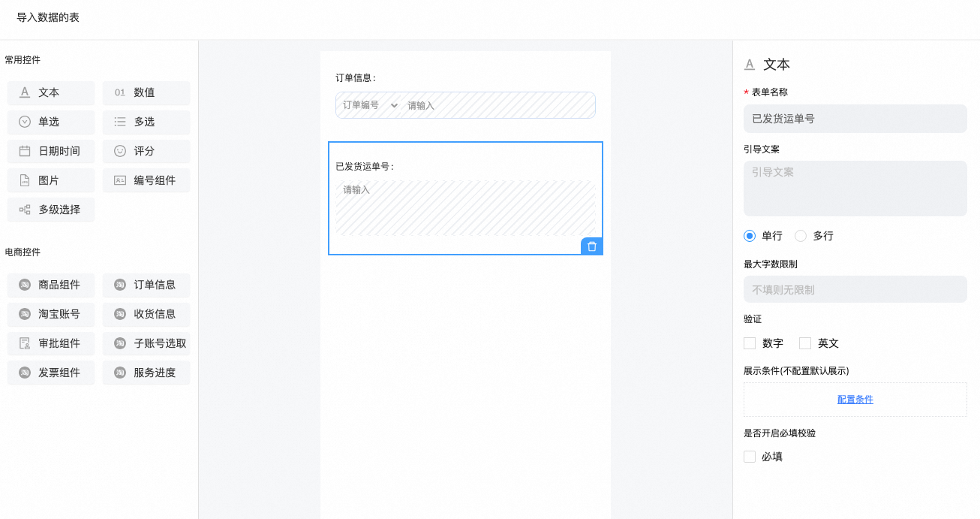Add the 发票组件 invoice control
This screenshot has width=980, height=519.
coord(51,373)
